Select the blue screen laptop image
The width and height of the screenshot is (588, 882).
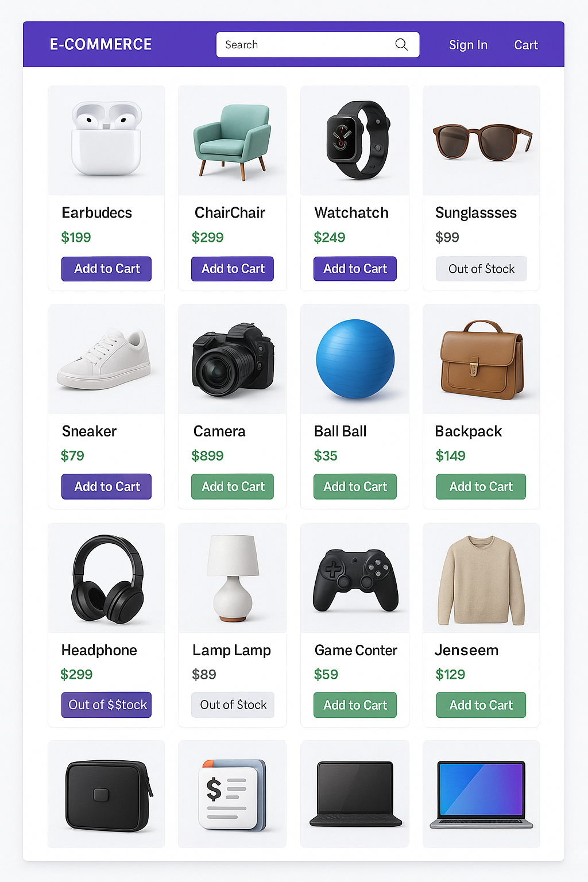pos(481,795)
